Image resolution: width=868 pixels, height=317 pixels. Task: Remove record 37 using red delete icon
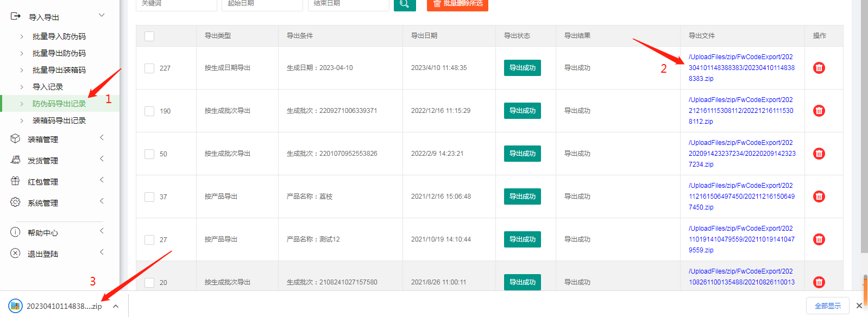819,196
